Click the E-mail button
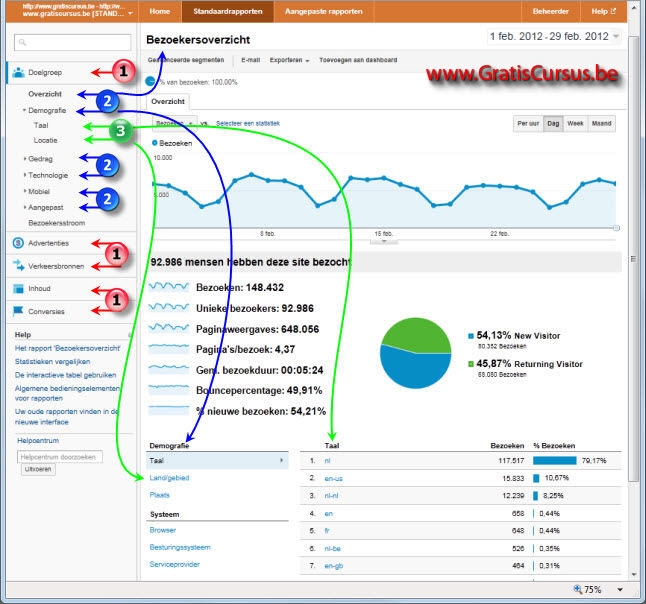The height and width of the screenshot is (604, 646). click(x=250, y=60)
